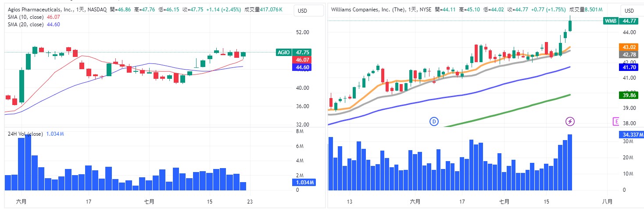Click the 1.034M volume label on AGIO chart

(303, 183)
